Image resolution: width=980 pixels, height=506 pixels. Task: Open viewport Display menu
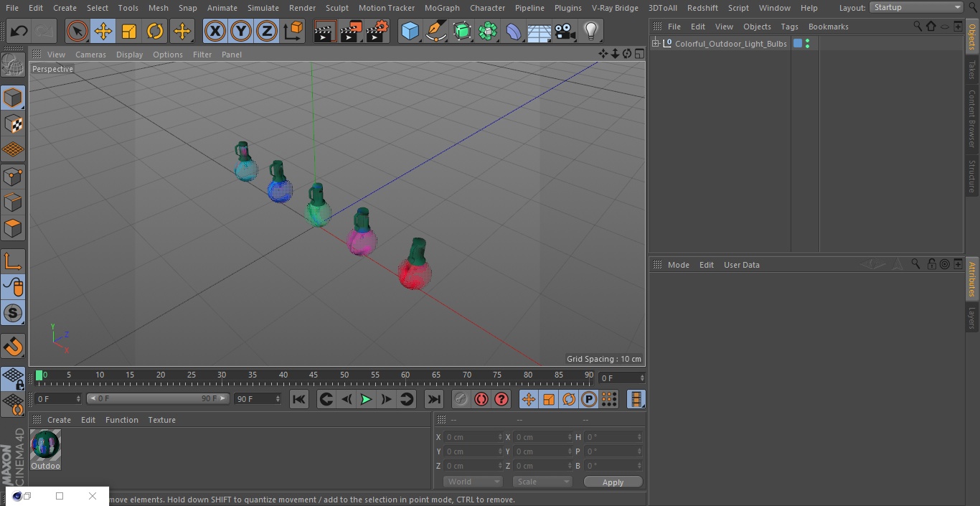[x=129, y=55]
